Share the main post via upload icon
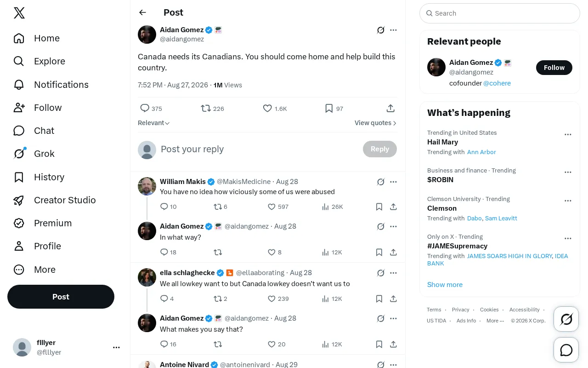The height and width of the screenshot is (368, 588). tap(390, 108)
